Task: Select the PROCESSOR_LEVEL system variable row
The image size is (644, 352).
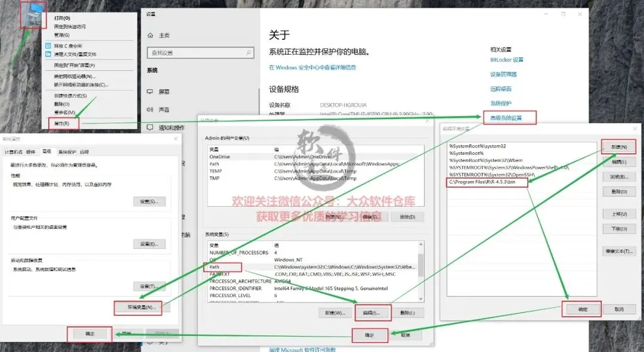Action: pos(313,295)
